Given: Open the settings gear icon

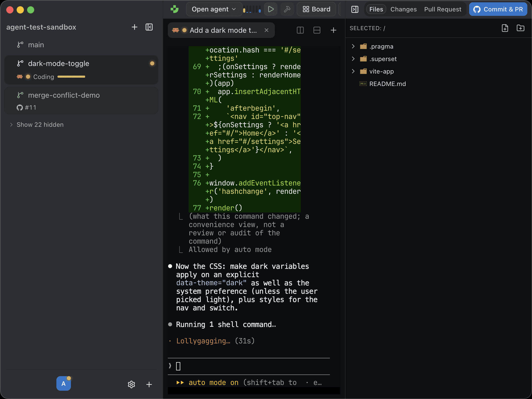Looking at the screenshot, I should (x=131, y=384).
